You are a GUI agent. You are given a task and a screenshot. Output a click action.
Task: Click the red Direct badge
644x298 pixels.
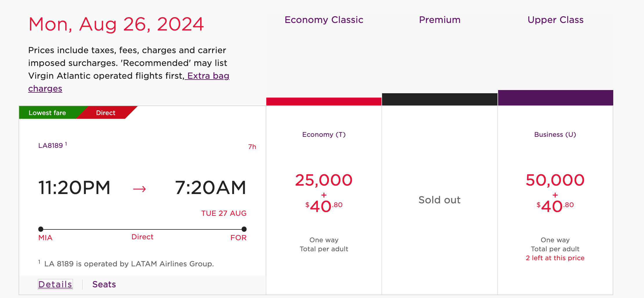click(x=106, y=113)
